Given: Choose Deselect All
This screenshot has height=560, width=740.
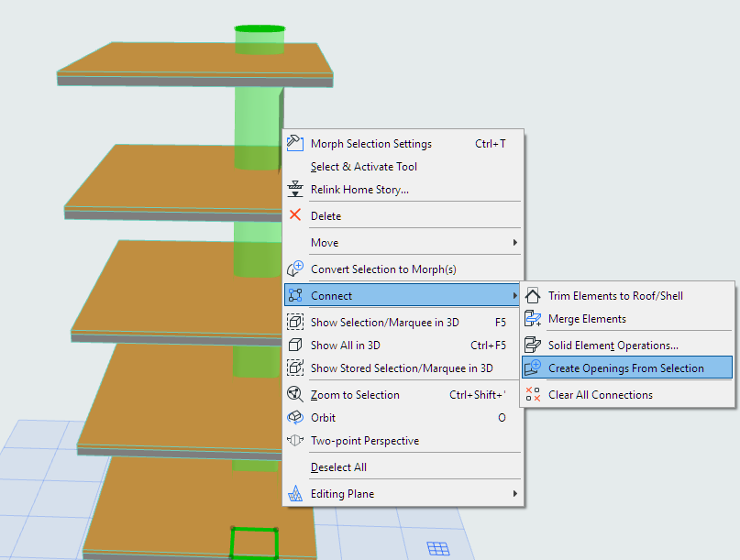Looking at the screenshot, I should click(x=403, y=467).
